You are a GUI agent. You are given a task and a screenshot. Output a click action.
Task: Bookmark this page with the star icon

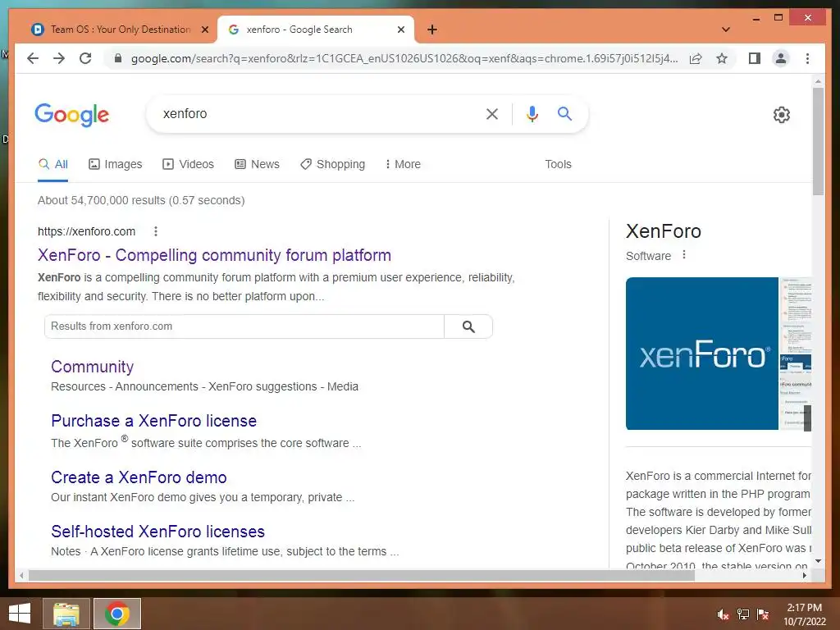722,58
